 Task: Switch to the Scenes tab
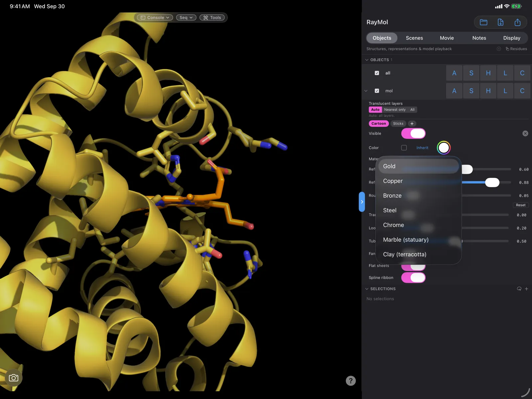pyautogui.click(x=414, y=38)
